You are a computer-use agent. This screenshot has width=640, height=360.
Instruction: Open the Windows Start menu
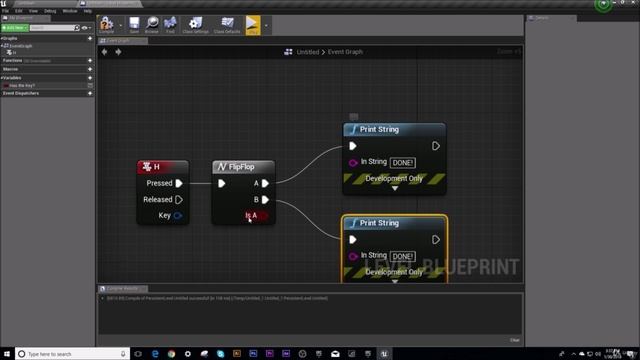[7, 354]
